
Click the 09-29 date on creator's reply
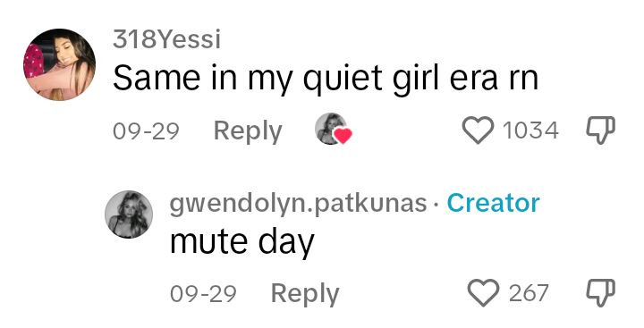pyautogui.click(x=203, y=294)
